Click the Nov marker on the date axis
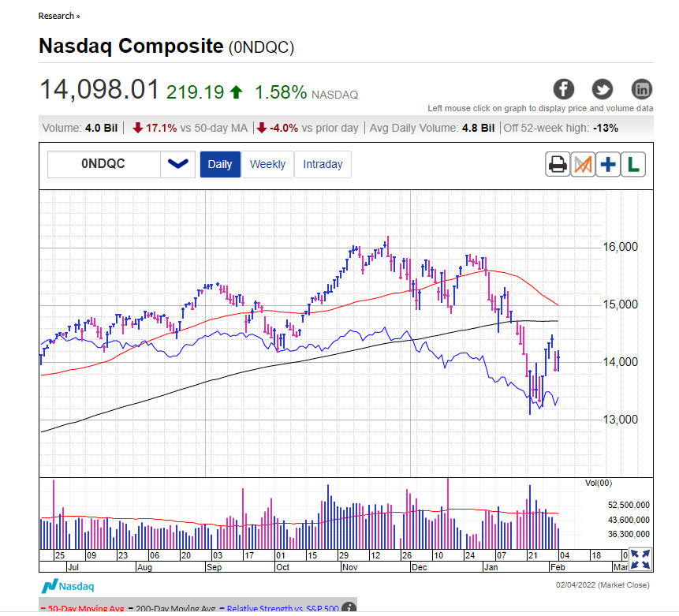679x616 pixels. (x=350, y=566)
